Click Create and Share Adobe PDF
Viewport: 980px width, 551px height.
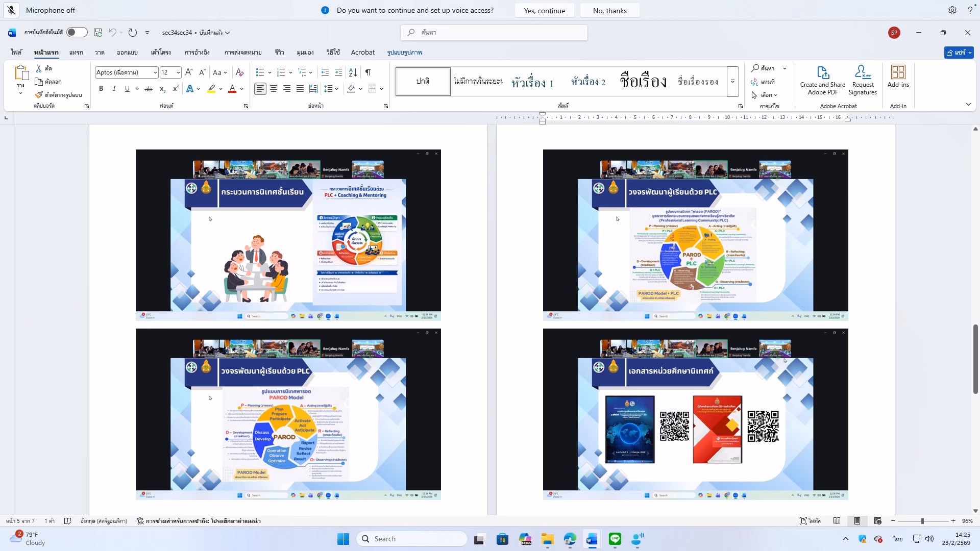(x=822, y=80)
